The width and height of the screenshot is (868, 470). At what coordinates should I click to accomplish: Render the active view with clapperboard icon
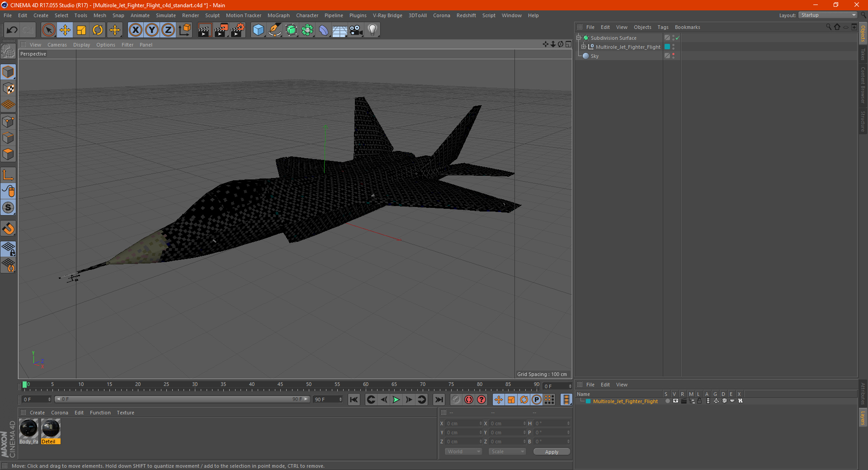pyautogui.click(x=204, y=30)
